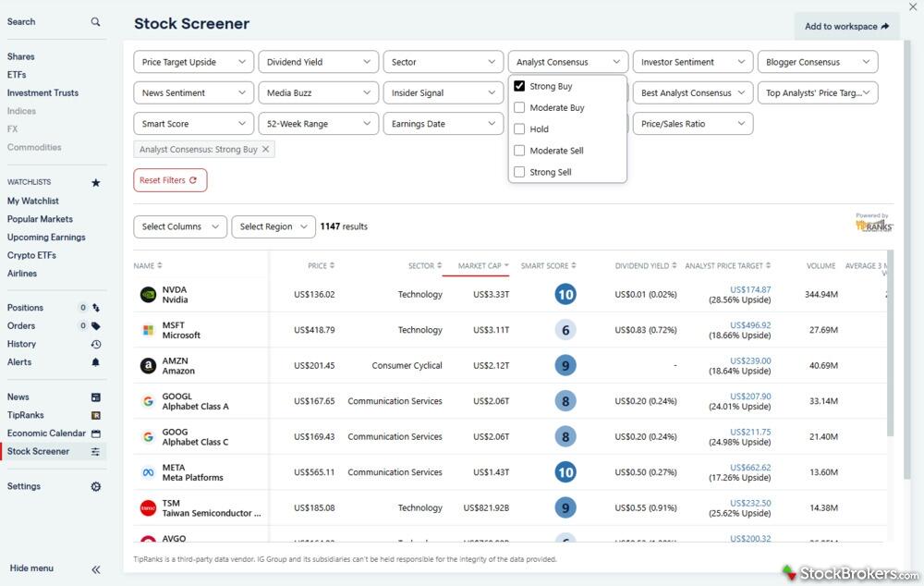The width and height of the screenshot is (924, 586).
Task: Open Settings gear icon in sidebar
Action: (x=96, y=486)
